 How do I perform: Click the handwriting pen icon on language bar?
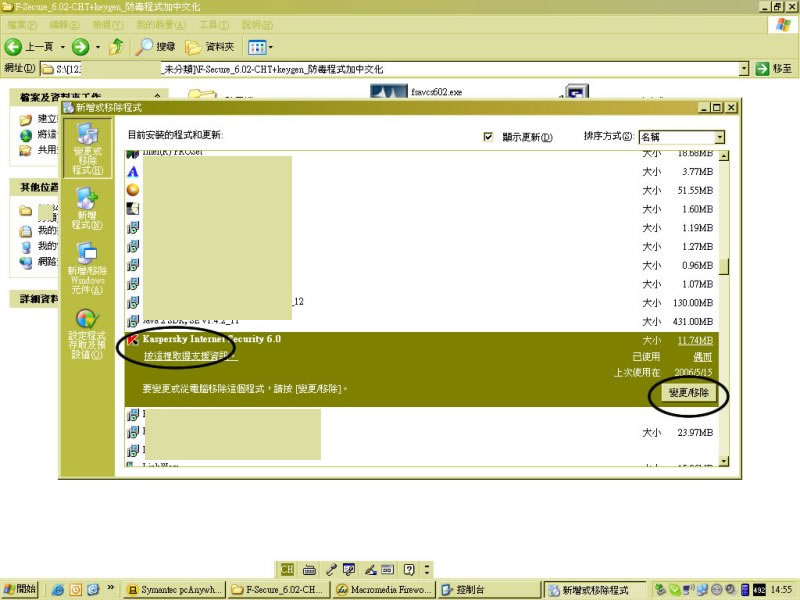[x=370, y=569]
